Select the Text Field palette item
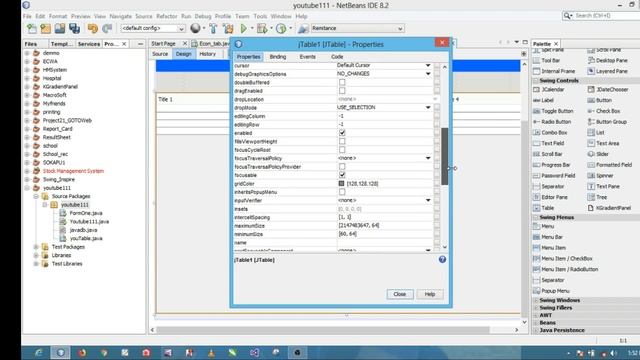Screen dimensions: 640x360 click(549, 143)
